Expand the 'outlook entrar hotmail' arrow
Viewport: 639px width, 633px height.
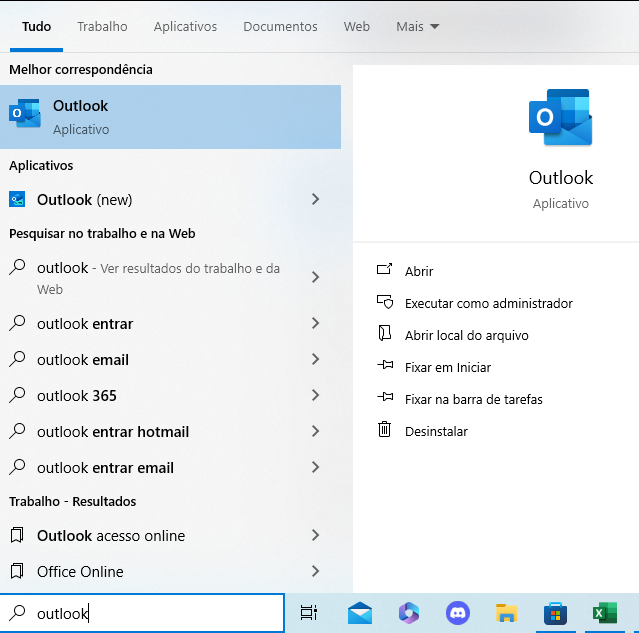click(x=315, y=431)
